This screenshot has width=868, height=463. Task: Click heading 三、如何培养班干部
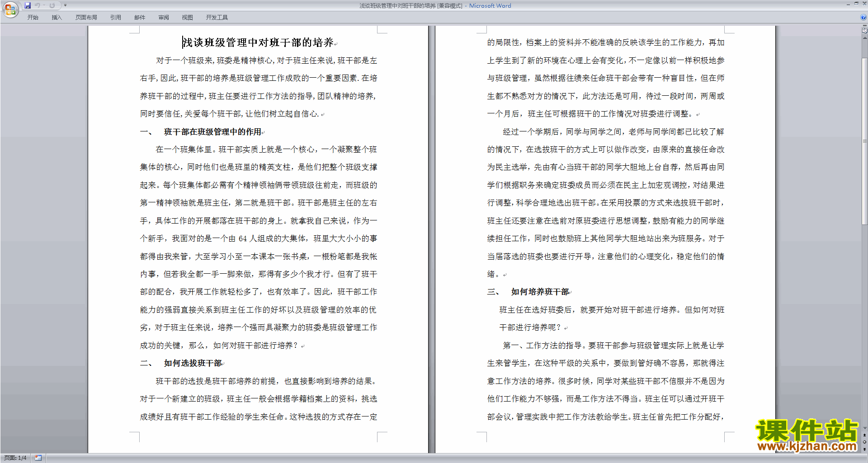coord(528,292)
